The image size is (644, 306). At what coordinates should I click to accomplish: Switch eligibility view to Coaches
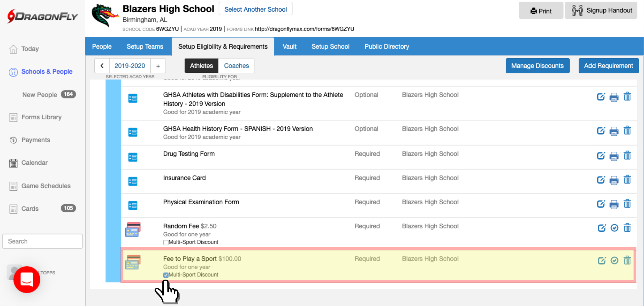236,66
